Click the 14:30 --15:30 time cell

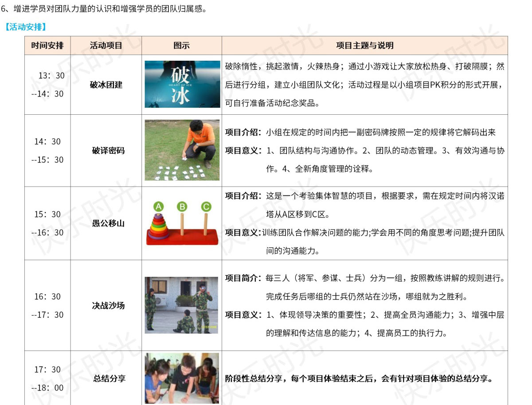[x=47, y=151]
